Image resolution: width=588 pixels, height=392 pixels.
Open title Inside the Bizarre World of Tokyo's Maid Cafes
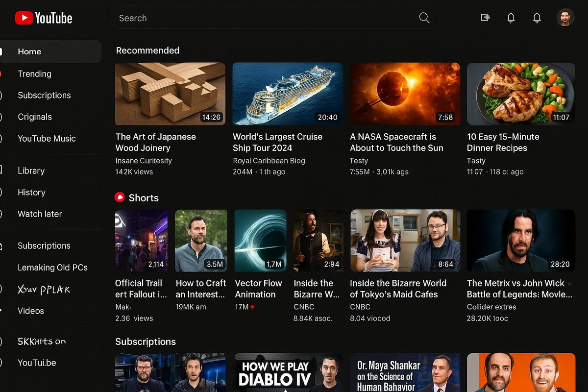[x=398, y=289]
